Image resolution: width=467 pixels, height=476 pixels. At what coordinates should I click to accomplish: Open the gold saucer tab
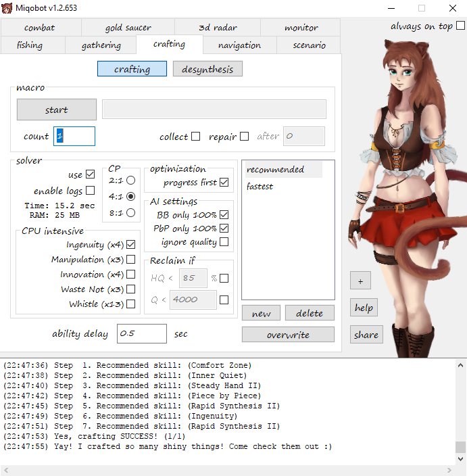(128, 28)
